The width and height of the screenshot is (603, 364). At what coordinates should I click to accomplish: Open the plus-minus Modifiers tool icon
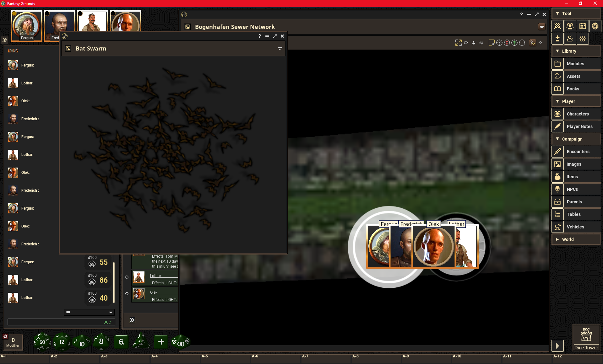pos(557,39)
